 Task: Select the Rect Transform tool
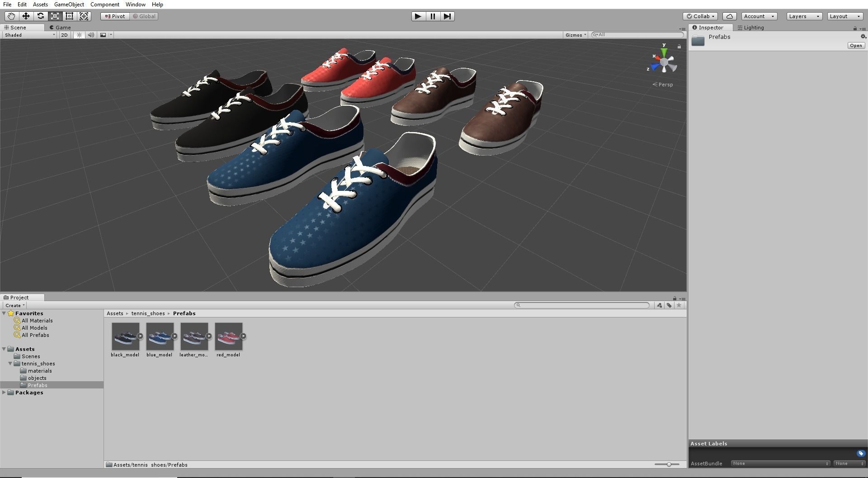pos(69,16)
